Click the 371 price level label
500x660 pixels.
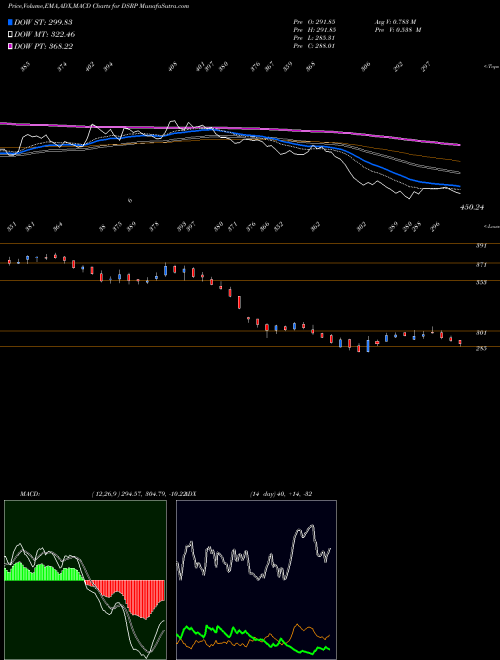coord(481,265)
